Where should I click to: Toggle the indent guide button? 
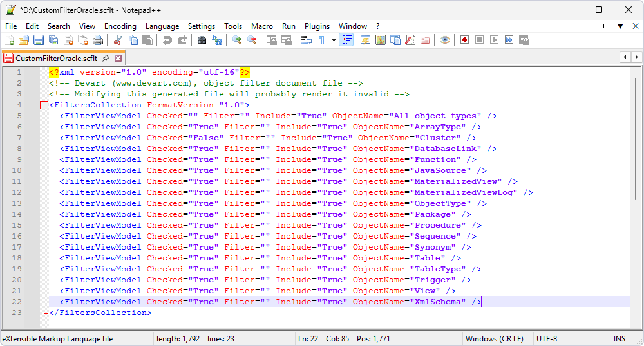346,40
